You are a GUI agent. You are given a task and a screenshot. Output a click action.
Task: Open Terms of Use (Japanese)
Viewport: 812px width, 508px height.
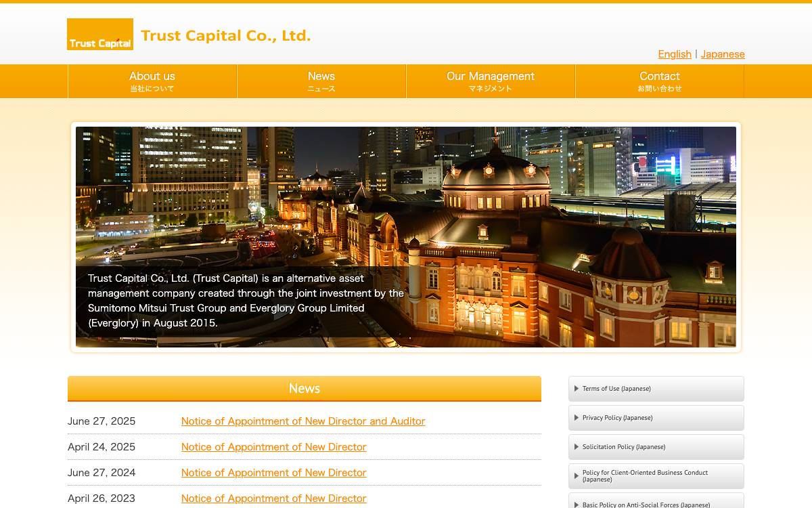[x=656, y=389]
